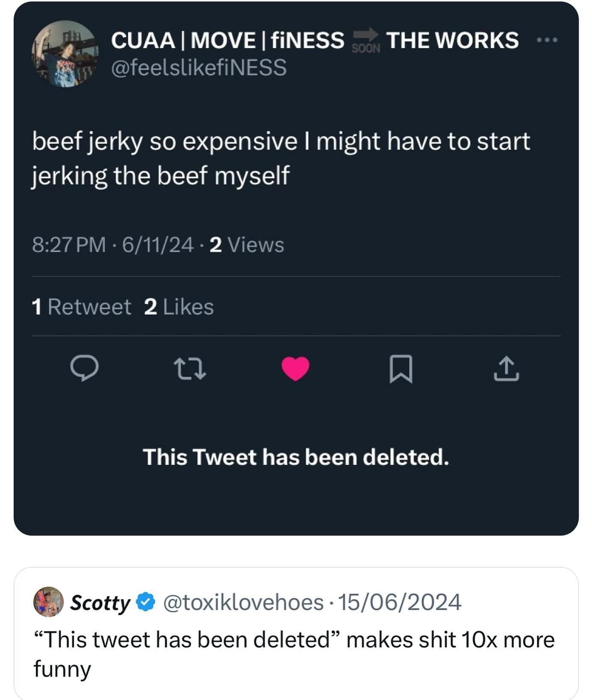The height and width of the screenshot is (700, 592).
Task: Open the @toxiklovehoes handle
Action: click(x=243, y=602)
